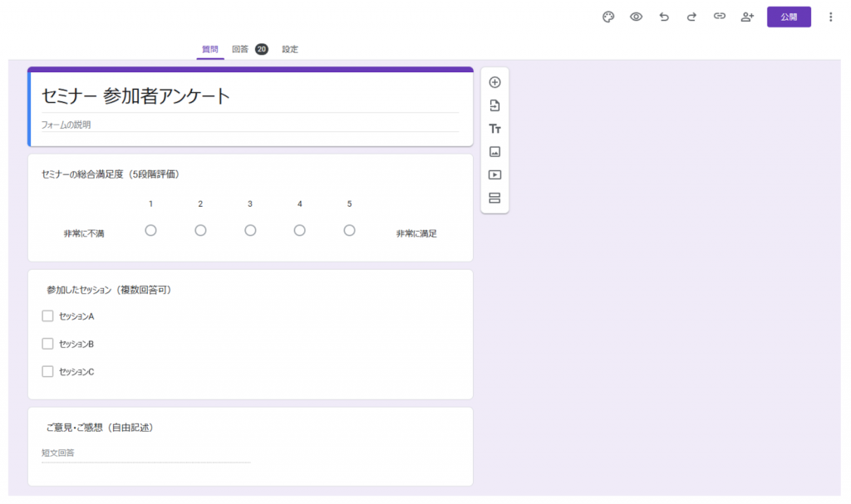This screenshot has height=504, width=851.
Task: Select rating 5 radio button
Action: tap(349, 230)
